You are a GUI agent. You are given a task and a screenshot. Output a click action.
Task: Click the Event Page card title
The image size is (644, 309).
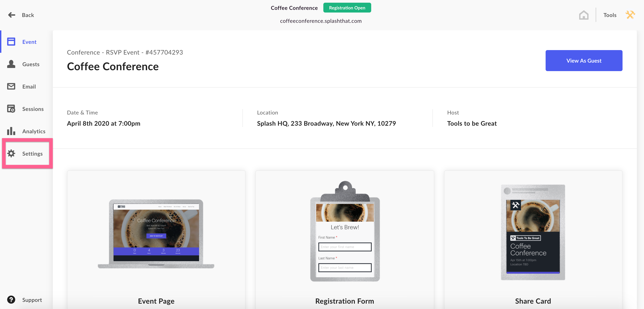156,301
